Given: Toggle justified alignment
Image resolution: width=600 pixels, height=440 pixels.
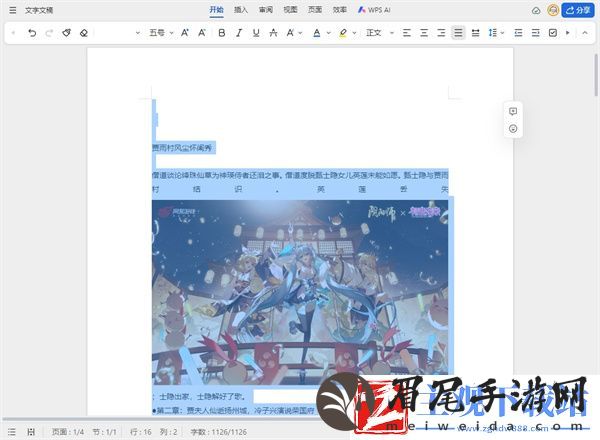Looking at the screenshot, I should coord(458,33).
